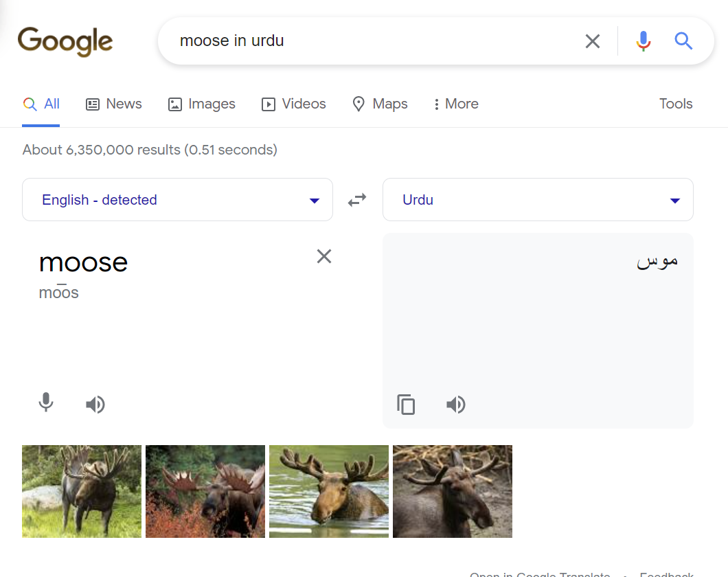Screen dimensions: 728x577
Task: Select the All results tab
Action: 41,104
